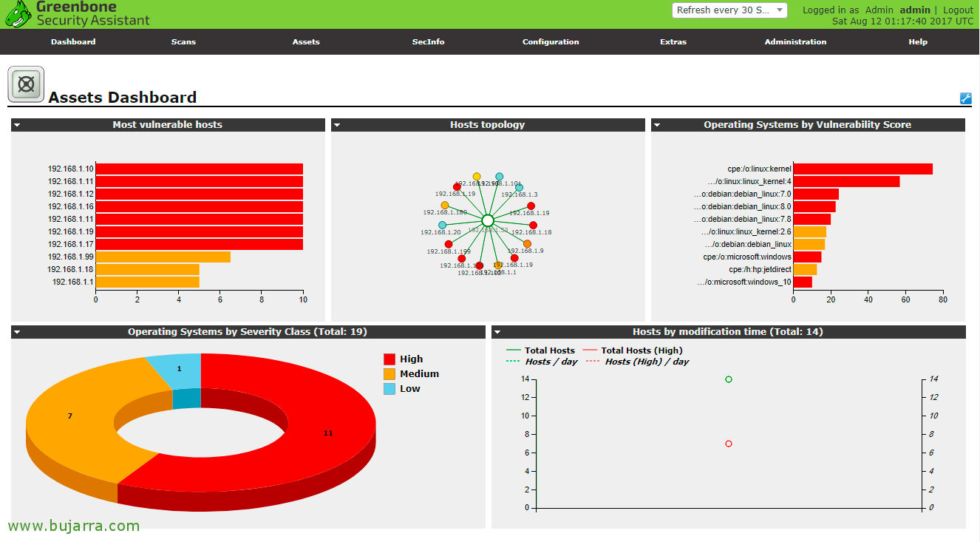Open the dashboard edit wrench icon

[x=964, y=97]
